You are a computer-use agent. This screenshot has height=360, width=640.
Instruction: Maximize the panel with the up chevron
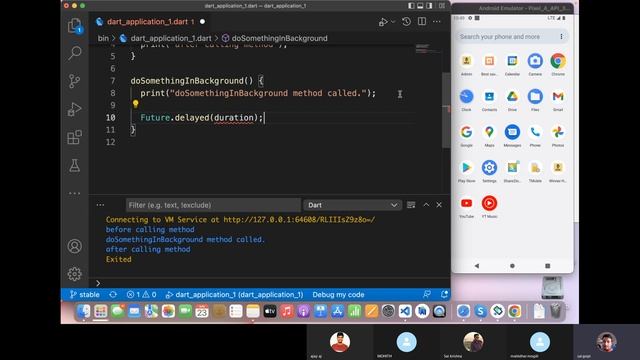[426, 205]
